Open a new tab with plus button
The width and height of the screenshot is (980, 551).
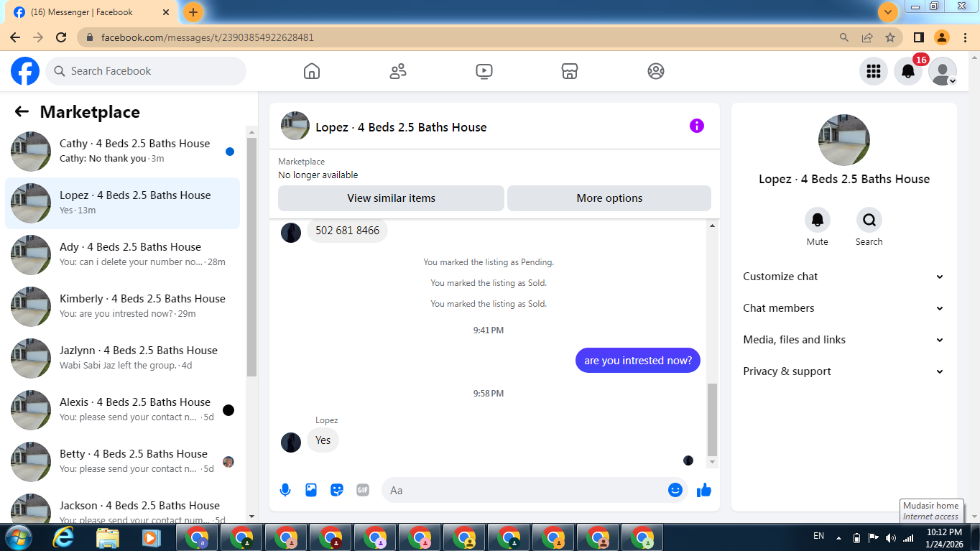click(193, 12)
